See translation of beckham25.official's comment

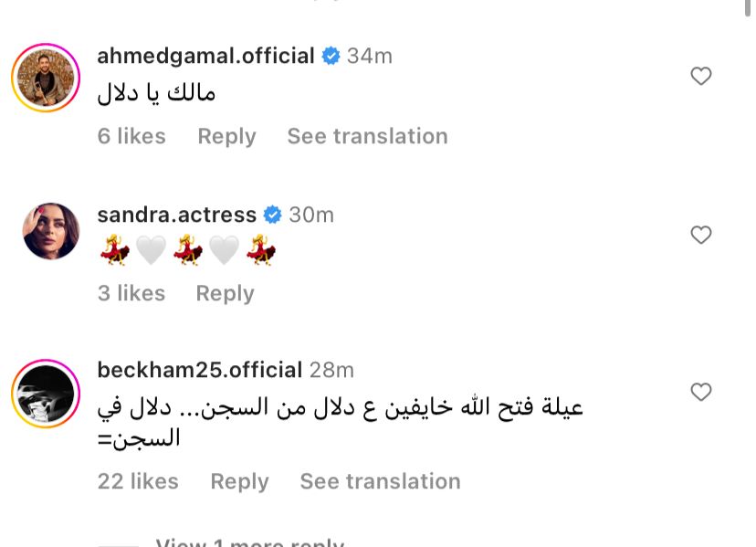pos(380,481)
